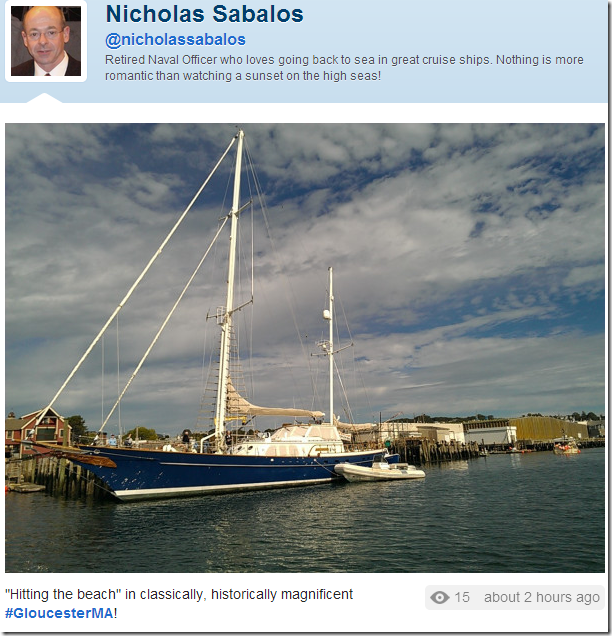The height and width of the screenshot is (636, 612).
Task: Open Nicholas Sabalos profile avatar photo
Action: (x=46, y=41)
